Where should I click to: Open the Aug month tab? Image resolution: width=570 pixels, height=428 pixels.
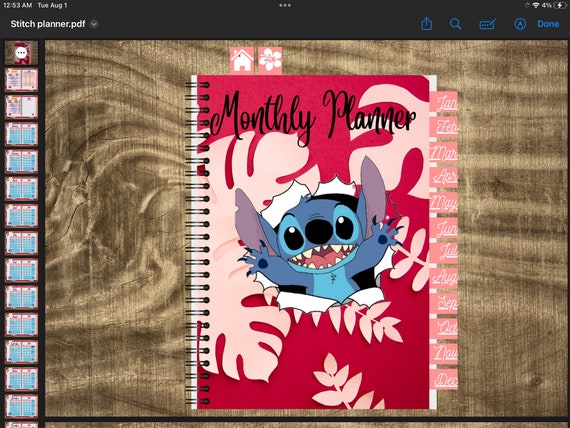[x=444, y=278]
